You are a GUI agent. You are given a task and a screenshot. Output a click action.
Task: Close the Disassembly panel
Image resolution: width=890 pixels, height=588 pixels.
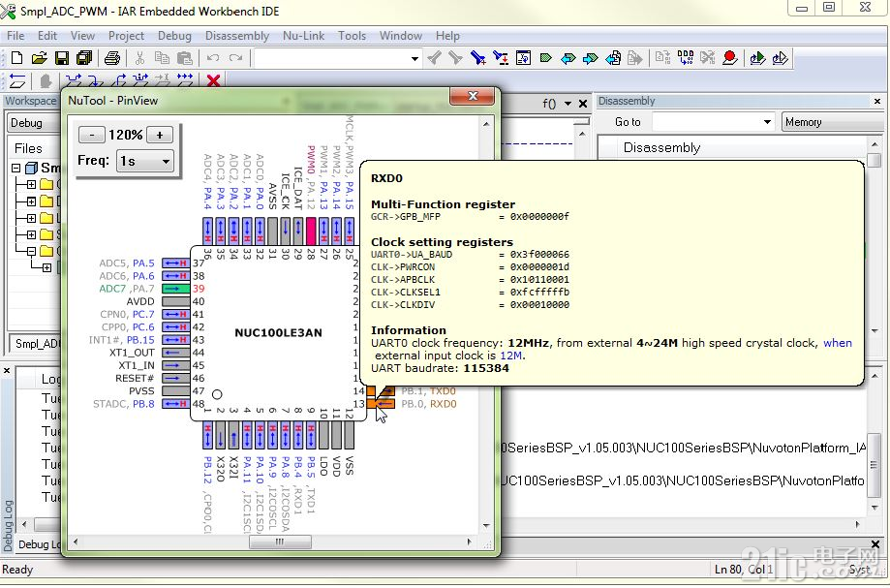click(x=877, y=101)
